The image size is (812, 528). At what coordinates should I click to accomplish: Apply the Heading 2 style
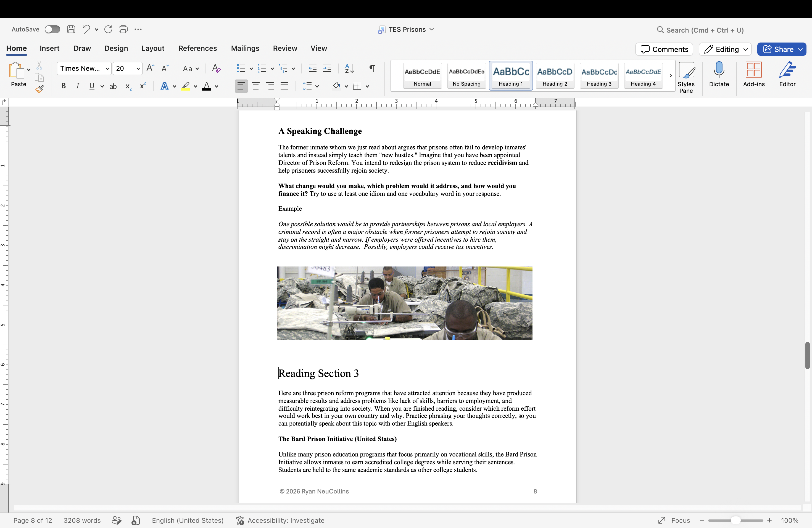tap(555, 76)
